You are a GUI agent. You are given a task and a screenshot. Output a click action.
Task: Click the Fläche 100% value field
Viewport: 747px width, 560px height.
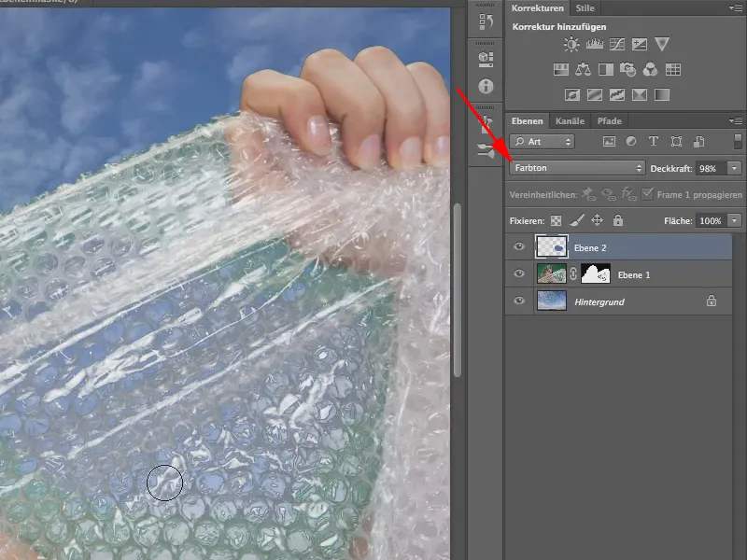point(711,220)
